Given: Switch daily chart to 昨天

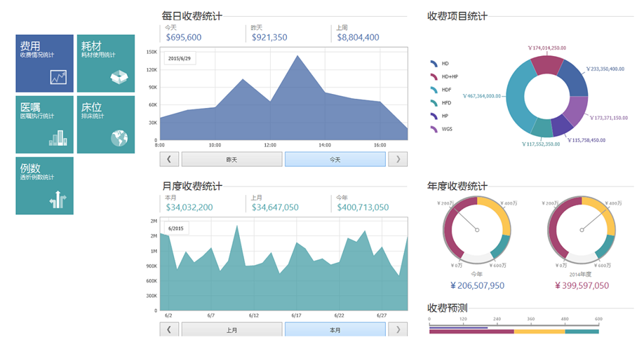Looking at the screenshot, I should pos(232,159).
